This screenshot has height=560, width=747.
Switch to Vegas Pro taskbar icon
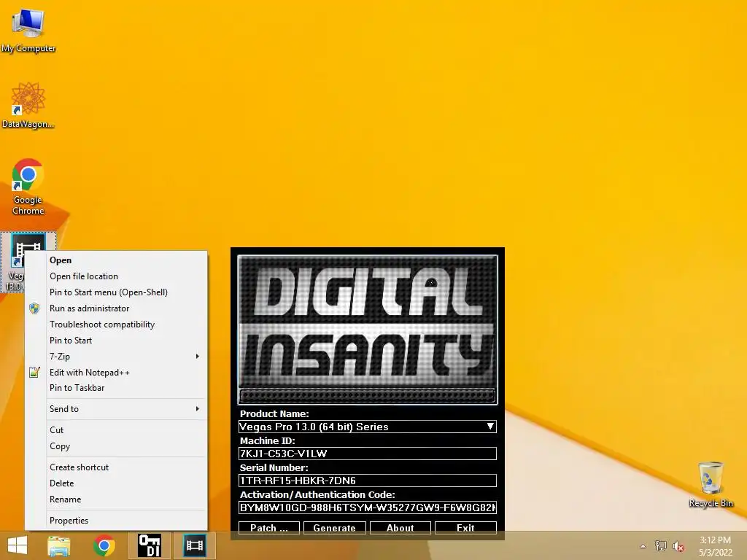(x=194, y=545)
